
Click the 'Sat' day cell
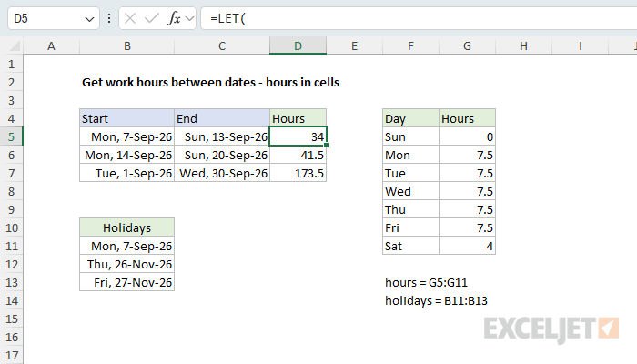(410, 247)
